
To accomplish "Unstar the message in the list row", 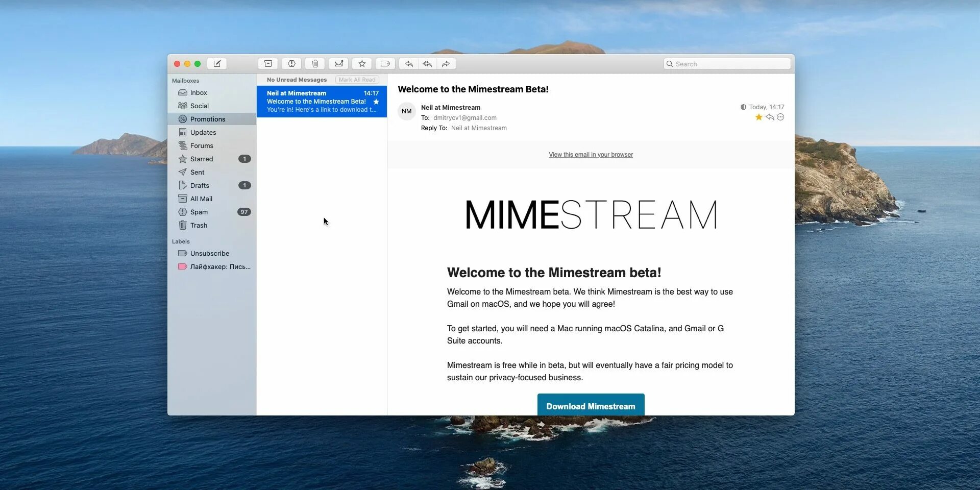I will tap(376, 102).
